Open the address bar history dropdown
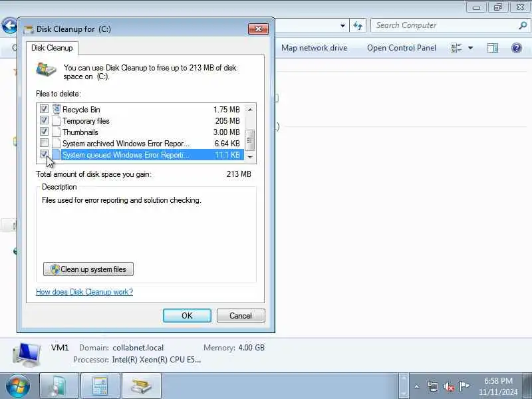532x399 pixels. [x=342, y=25]
